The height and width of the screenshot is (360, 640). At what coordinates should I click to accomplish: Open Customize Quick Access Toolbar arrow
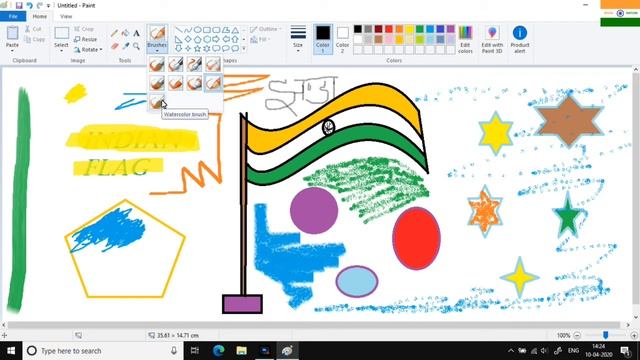tap(49, 6)
